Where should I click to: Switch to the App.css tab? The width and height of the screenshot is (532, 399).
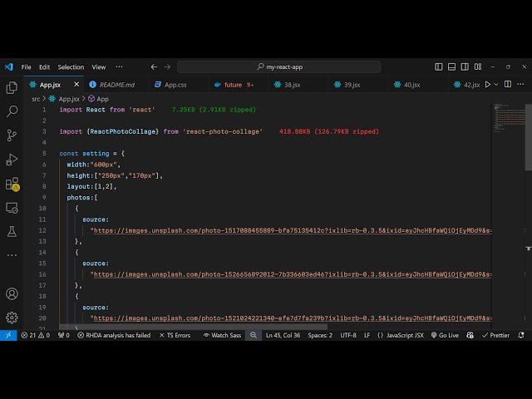[x=170, y=84]
